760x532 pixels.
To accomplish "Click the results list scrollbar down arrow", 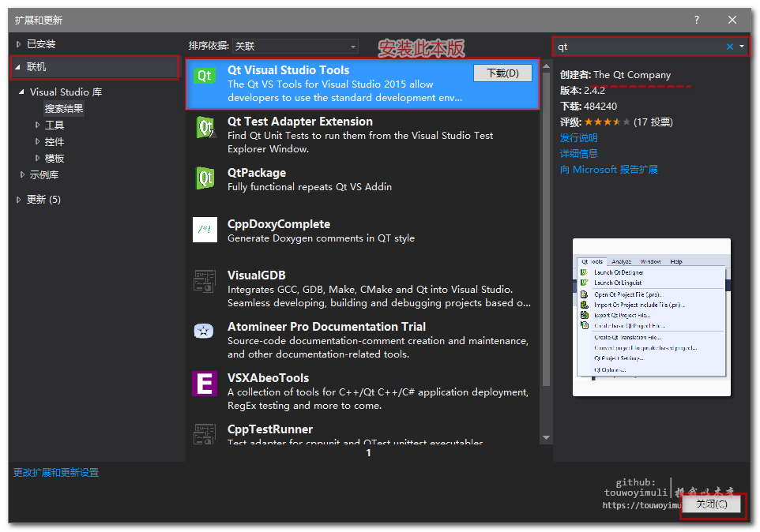I will pyautogui.click(x=546, y=437).
